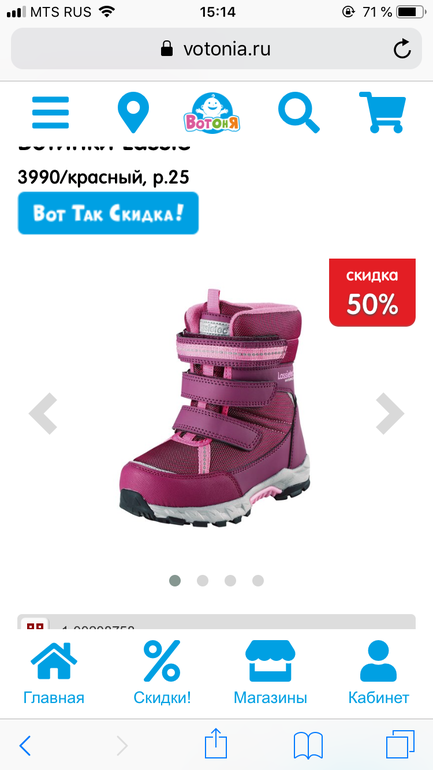Open the hamburger menu
This screenshot has width=433, height=770.
click(51, 112)
